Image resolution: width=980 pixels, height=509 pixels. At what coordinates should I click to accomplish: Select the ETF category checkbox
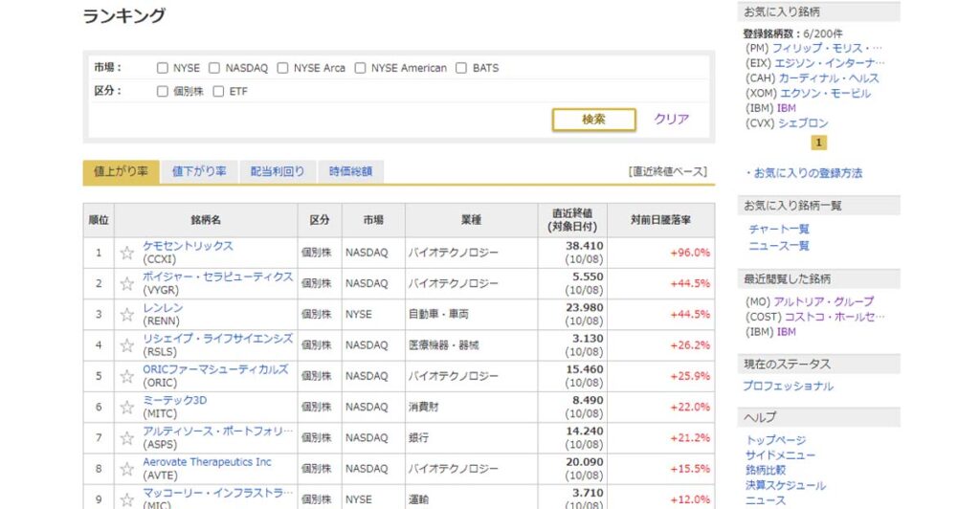(218, 91)
